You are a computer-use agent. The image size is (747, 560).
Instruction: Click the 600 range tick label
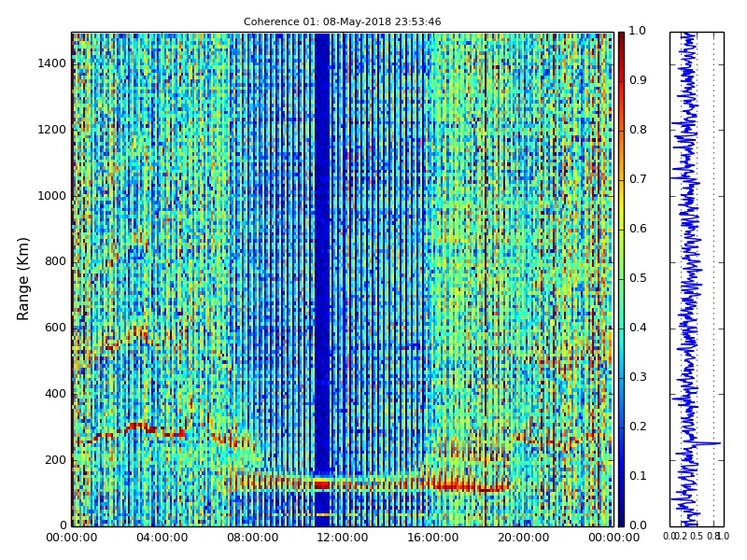(x=55, y=328)
